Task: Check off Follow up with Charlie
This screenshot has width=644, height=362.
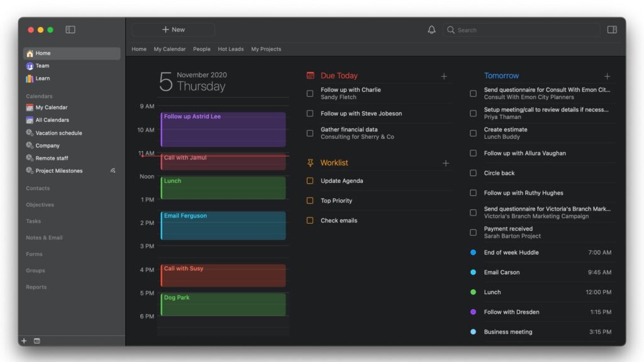Action: (x=310, y=92)
